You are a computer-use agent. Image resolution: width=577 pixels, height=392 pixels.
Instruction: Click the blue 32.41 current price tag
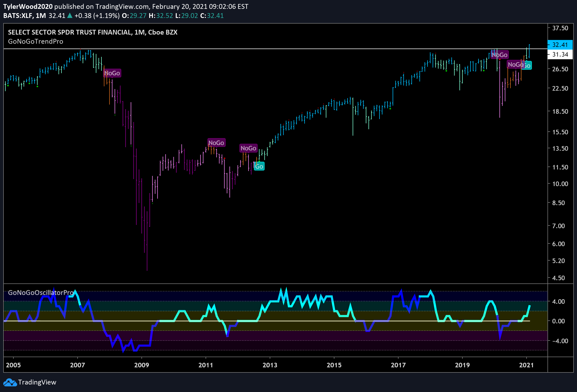coord(560,45)
